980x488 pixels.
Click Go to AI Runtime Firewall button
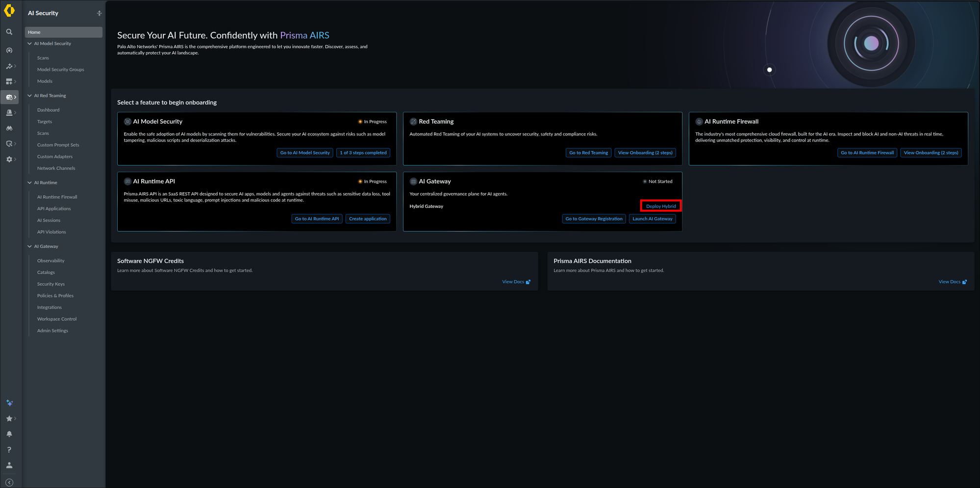pos(867,153)
